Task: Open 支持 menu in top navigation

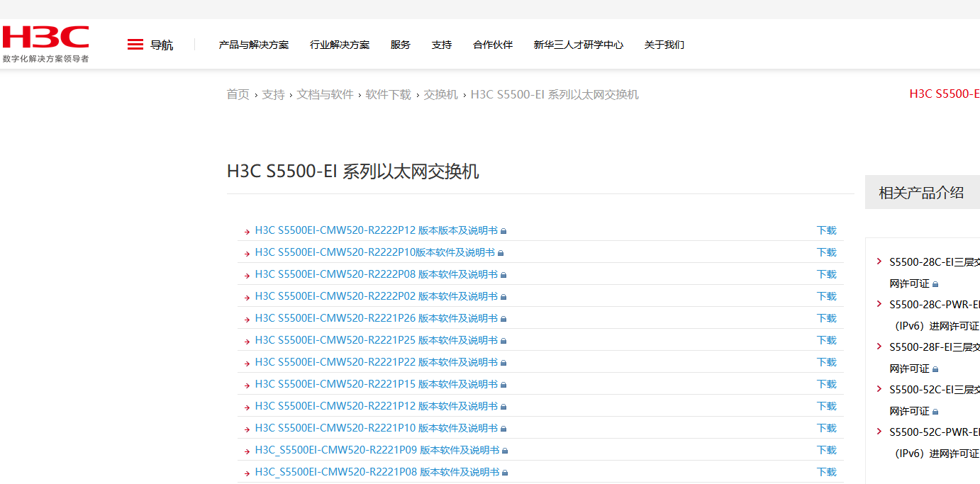Action: (x=442, y=45)
